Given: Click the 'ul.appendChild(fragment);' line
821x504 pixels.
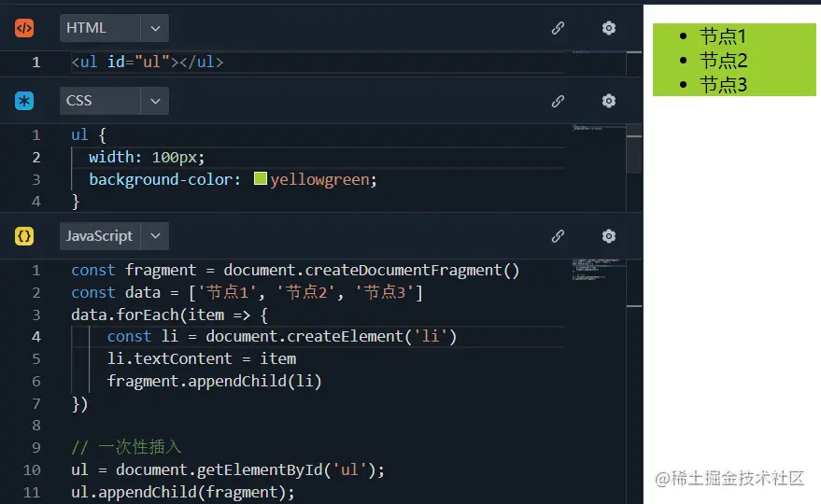Looking at the screenshot, I should [x=183, y=492].
